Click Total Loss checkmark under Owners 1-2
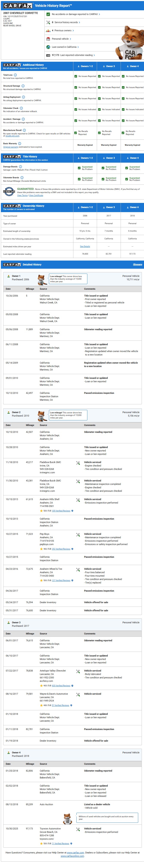This screenshot has height=868, width=144. [x=76, y=76]
